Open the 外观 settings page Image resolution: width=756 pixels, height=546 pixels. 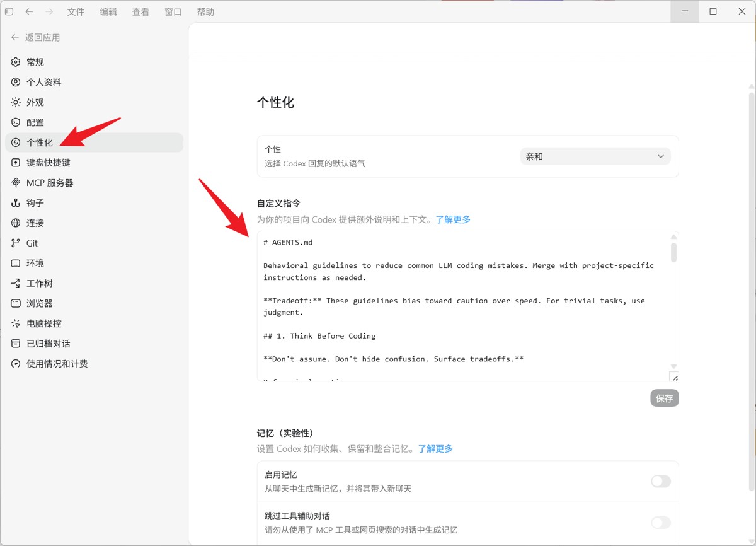(94, 102)
